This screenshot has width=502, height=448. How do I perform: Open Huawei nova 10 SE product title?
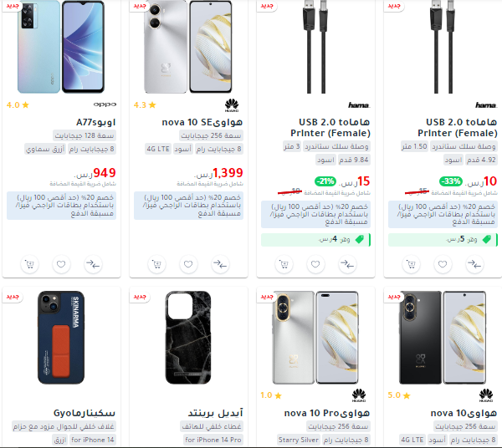click(202, 122)
